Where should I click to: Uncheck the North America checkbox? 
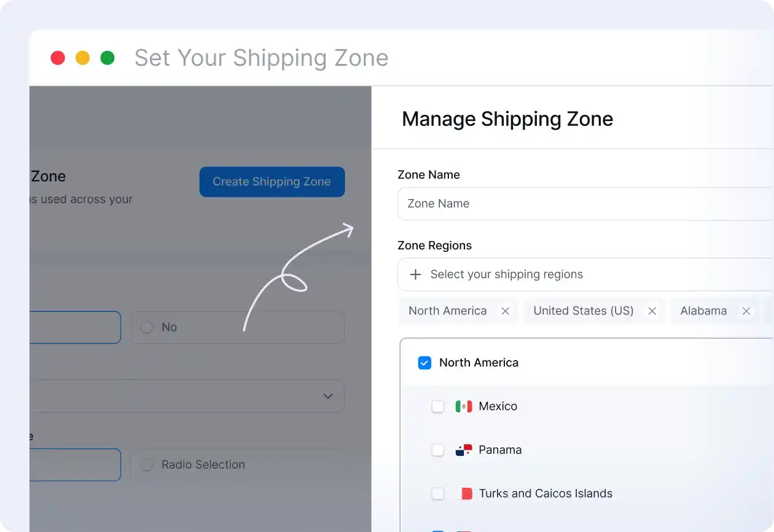coord(424,362)
